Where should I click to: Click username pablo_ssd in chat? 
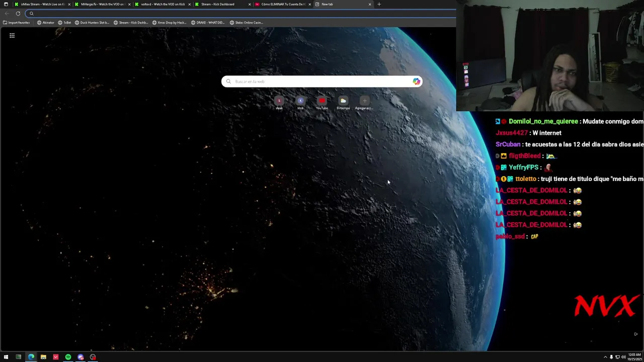pos(510,236)
